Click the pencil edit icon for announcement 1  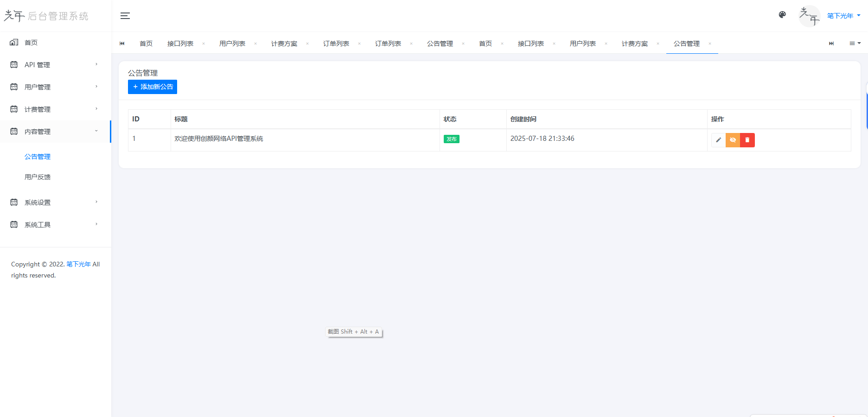pyautogui.click(x=718, y=139)
